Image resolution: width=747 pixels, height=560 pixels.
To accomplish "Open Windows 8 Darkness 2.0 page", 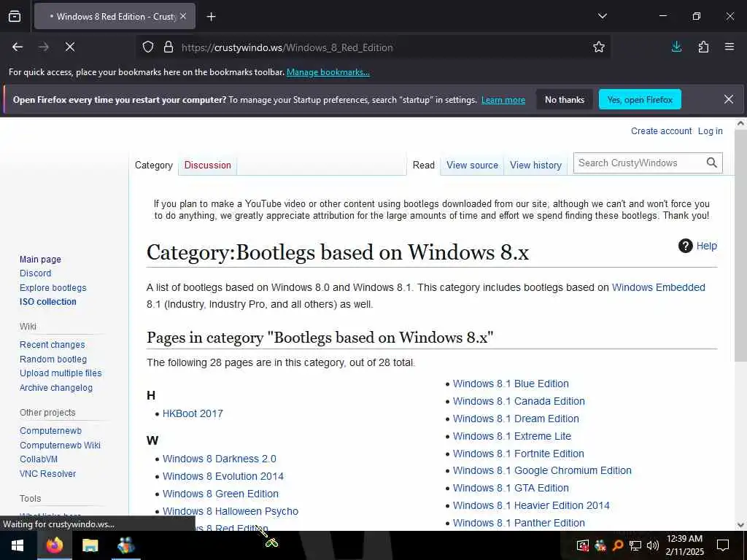I will [x=219, y=459].
